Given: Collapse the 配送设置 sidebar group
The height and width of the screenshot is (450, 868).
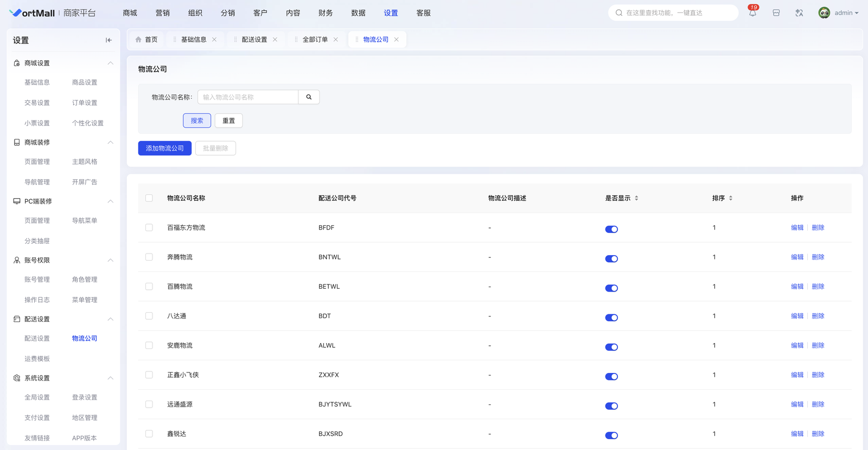Looking at the screenshot, I should (x=110, y=319).
